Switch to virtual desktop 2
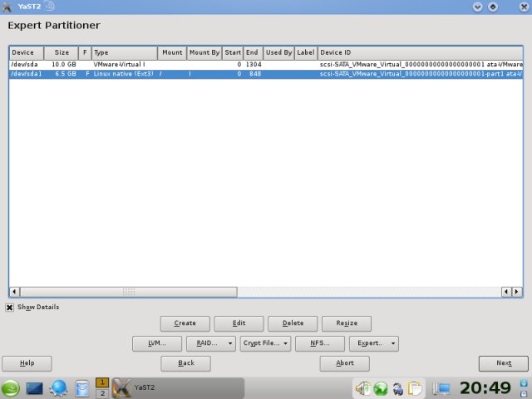 102,393
